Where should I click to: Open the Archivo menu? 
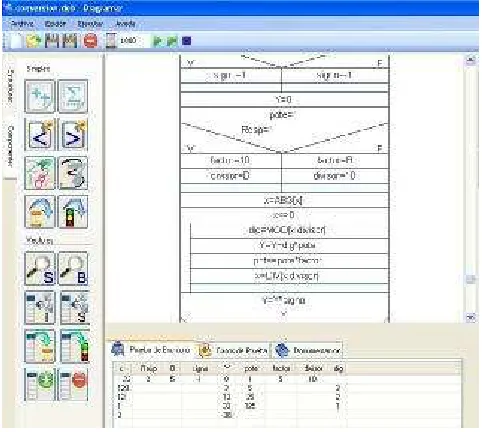22,24
